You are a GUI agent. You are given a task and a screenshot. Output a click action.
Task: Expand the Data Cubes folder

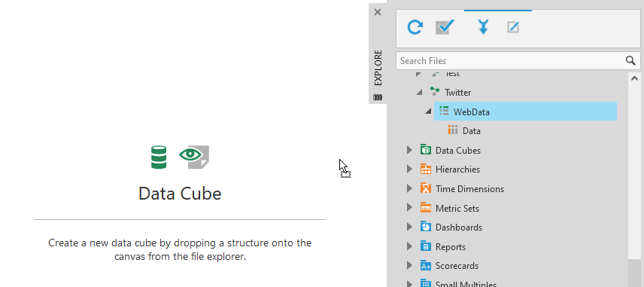[409, 150]
